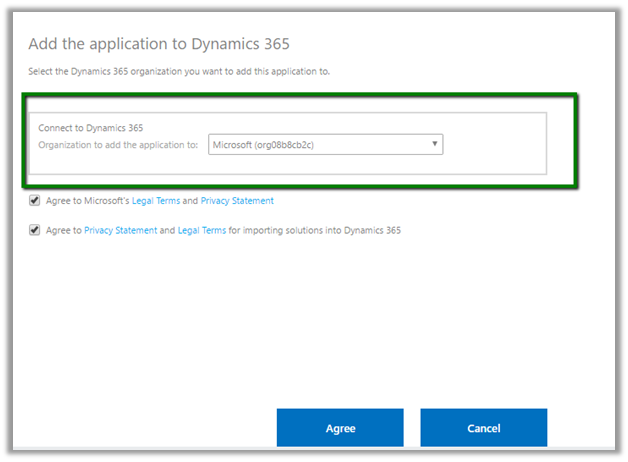Click the word 'and' in the importing solutions row
628x462 pixels.
tap(168, 230)
